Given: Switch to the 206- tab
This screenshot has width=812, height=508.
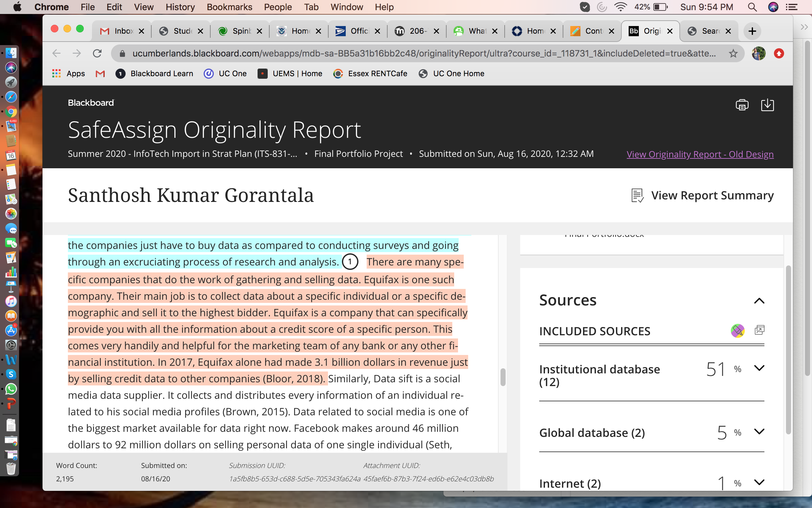Looking at the screenshot, I should [416, 31].
